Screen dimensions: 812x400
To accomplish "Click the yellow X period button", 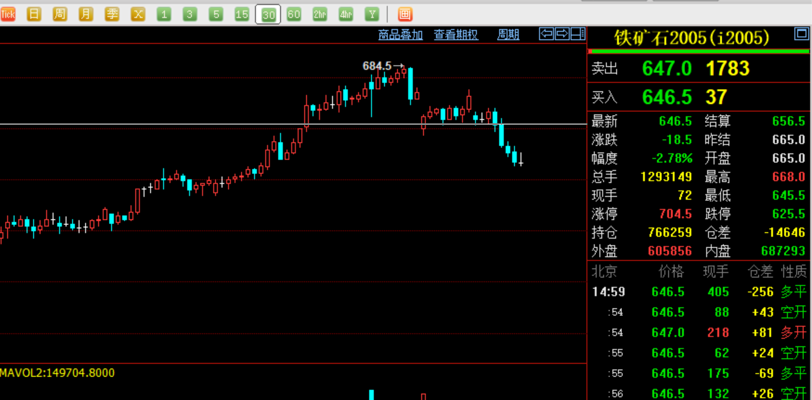I will tap(138, 14).
